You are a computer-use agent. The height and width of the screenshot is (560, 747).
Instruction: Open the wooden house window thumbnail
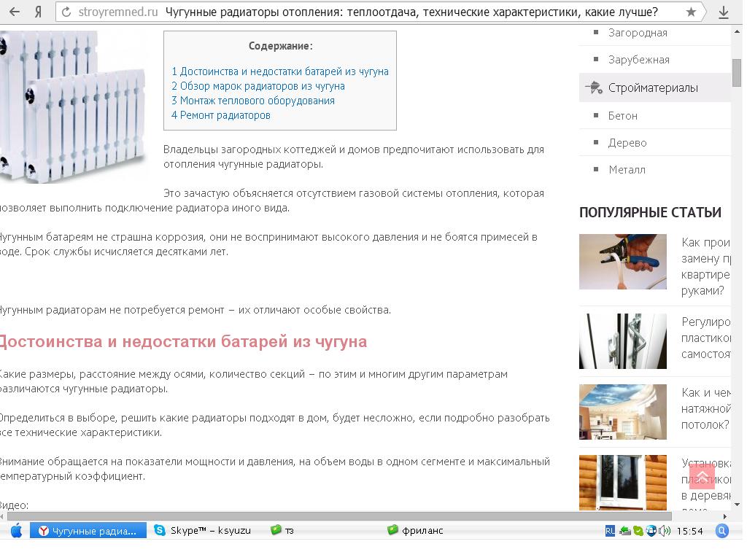coord(623,483)
